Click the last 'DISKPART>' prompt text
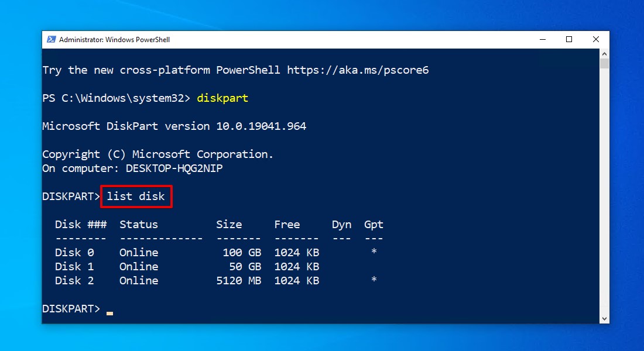 [71, 309]
